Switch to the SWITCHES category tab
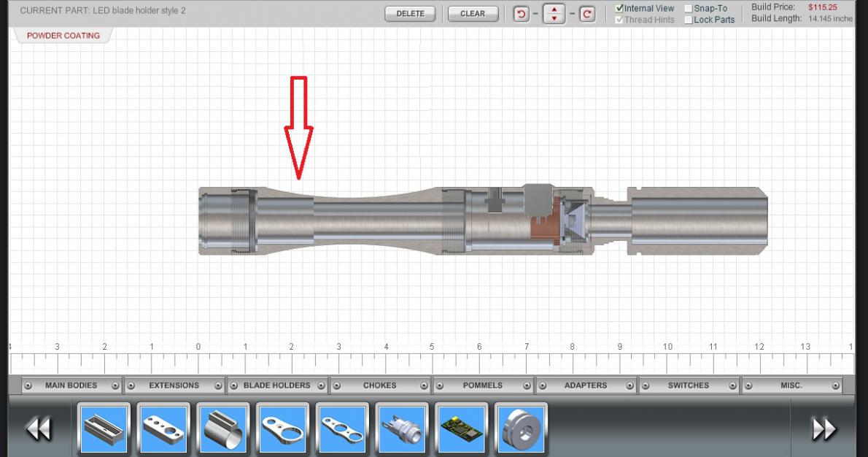 (688, 385)
